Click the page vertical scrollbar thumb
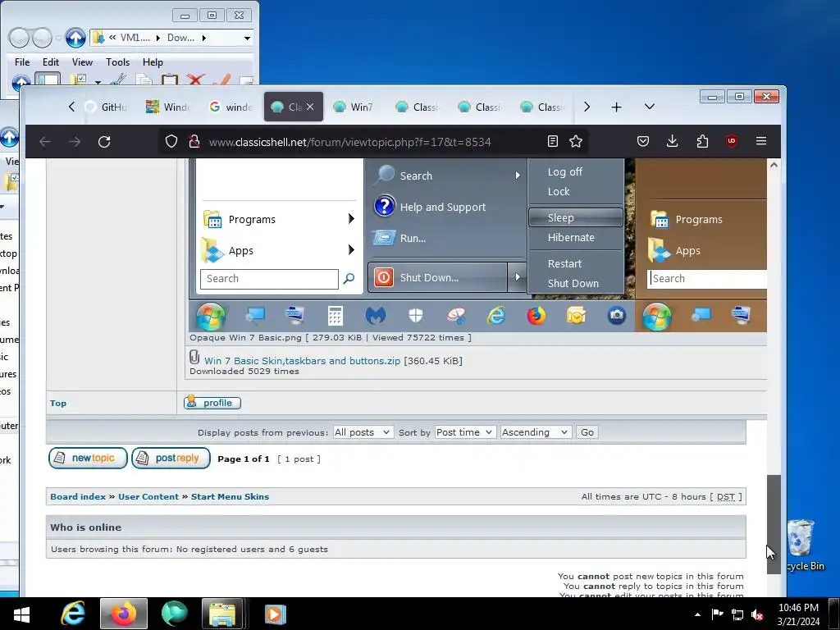The image size is (840, 630). (774, 524)
